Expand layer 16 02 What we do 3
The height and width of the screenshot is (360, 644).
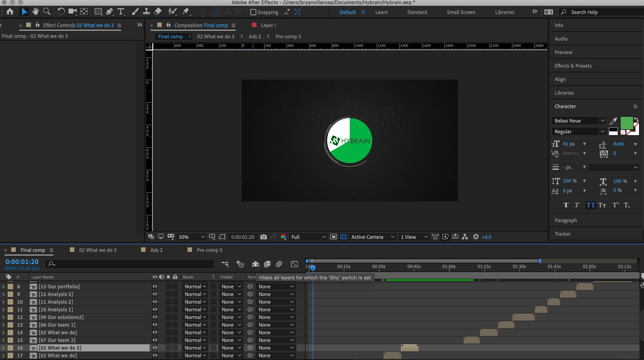(3, 348)
